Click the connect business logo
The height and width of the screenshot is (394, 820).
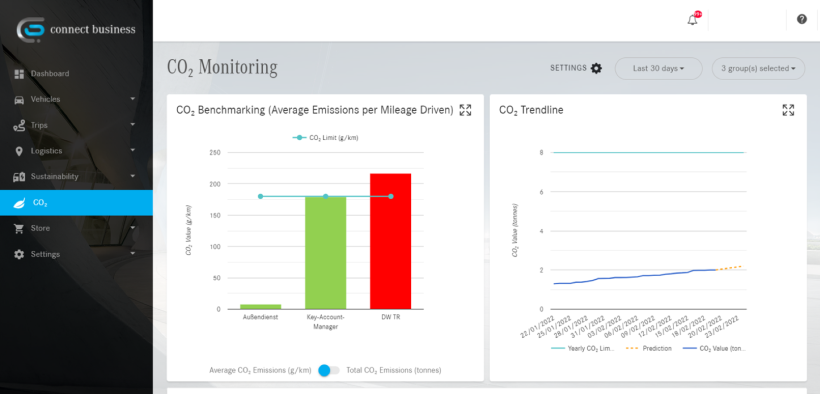click(x=76, y=29)
